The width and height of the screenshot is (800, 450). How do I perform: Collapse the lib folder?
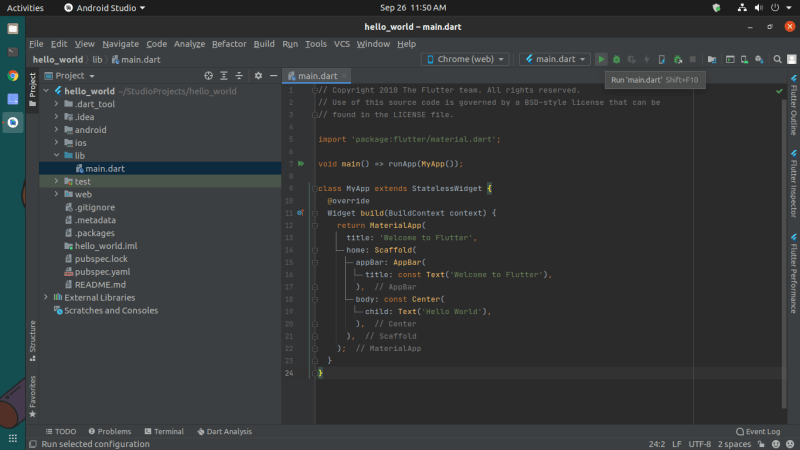[x=57, y=156]
